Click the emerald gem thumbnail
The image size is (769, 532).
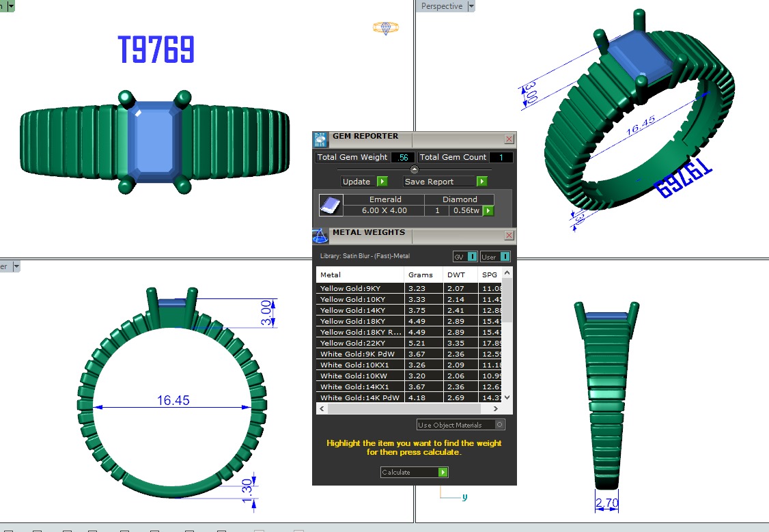pos(331,205)
